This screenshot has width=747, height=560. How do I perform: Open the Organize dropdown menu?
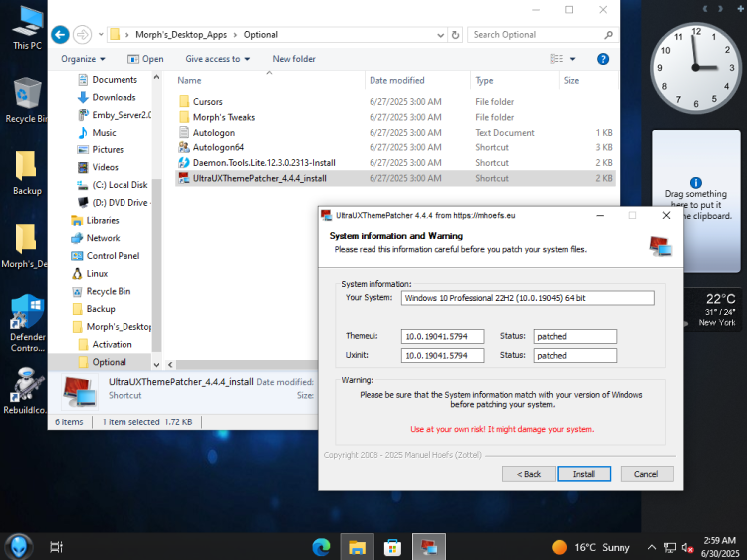pos(83,59)
